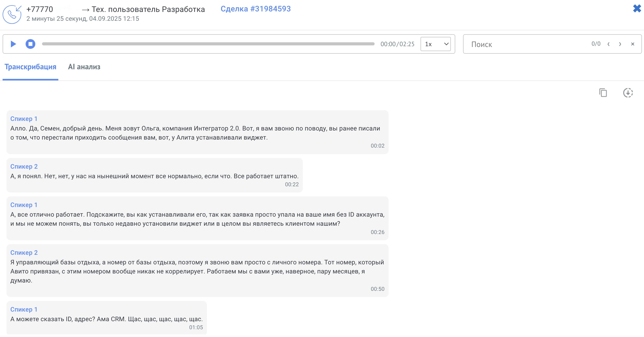Open the Сделка #31984593 link

coord(255,9)
